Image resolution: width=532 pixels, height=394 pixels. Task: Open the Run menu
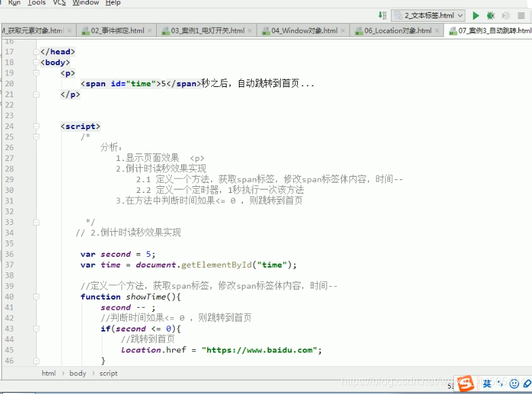point(15,3)
